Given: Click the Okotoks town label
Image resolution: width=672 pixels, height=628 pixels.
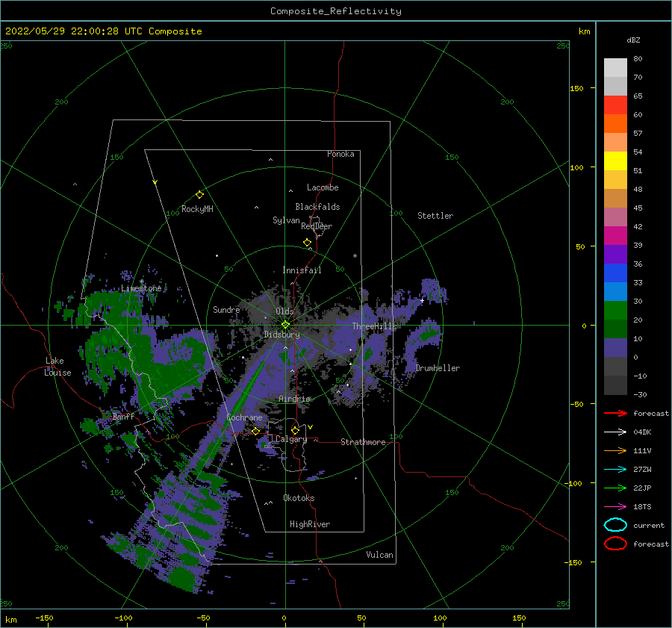Looking at the screenshot, I should click(299, 498).
